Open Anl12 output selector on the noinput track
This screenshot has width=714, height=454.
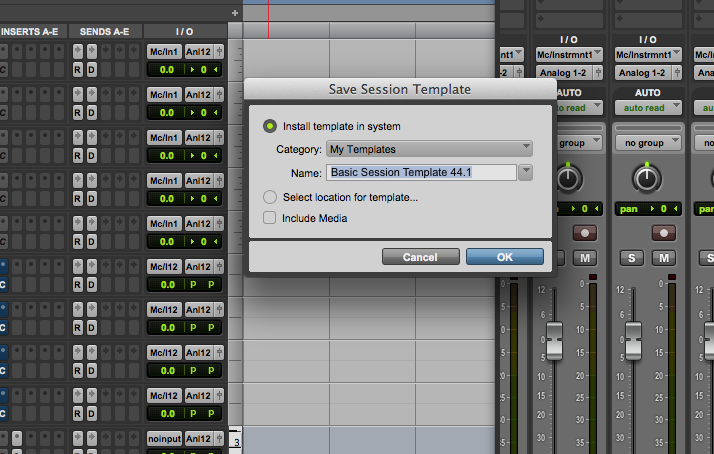(199, 439)
